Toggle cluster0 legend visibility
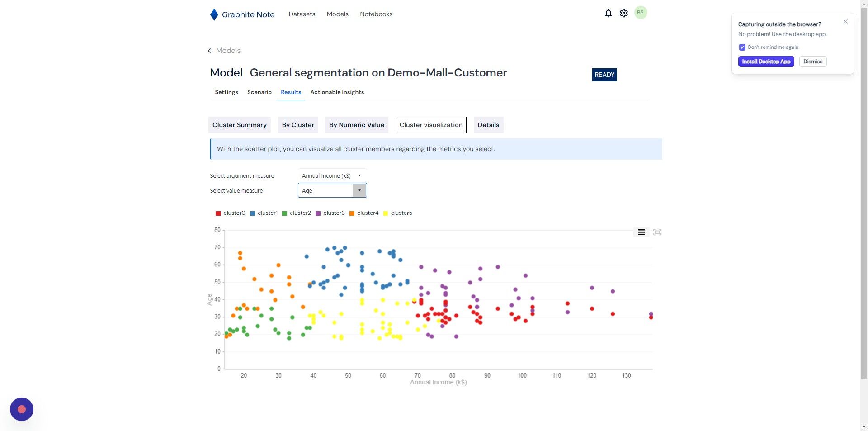868x431 pixels. 230,213
